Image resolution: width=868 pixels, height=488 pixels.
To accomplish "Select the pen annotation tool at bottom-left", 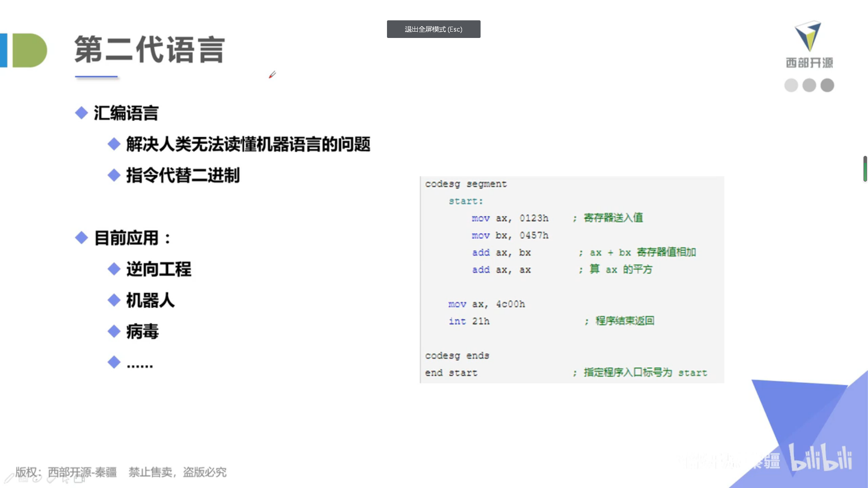I will coord(9,478).
